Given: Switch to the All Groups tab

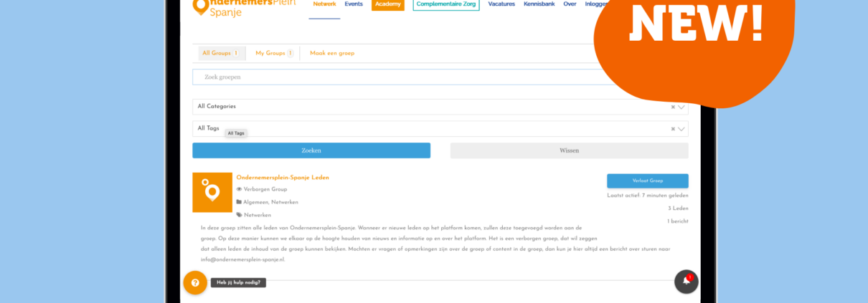Looking at the screenshot, I should [x=220, y=53].
